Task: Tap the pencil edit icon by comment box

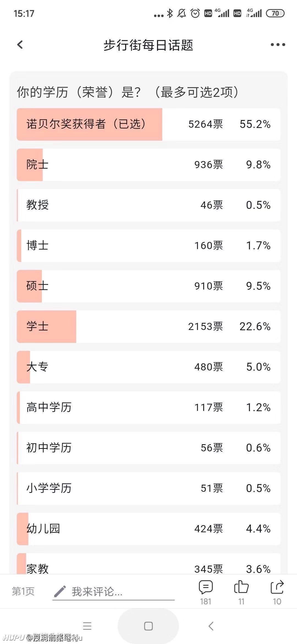Action: click(x=60, y=591)
